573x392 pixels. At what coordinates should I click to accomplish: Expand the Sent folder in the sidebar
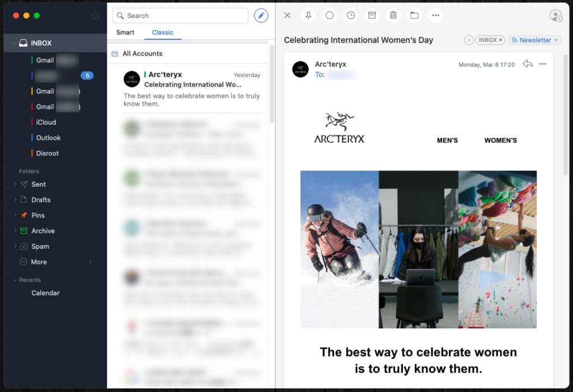tap(15, 184)
